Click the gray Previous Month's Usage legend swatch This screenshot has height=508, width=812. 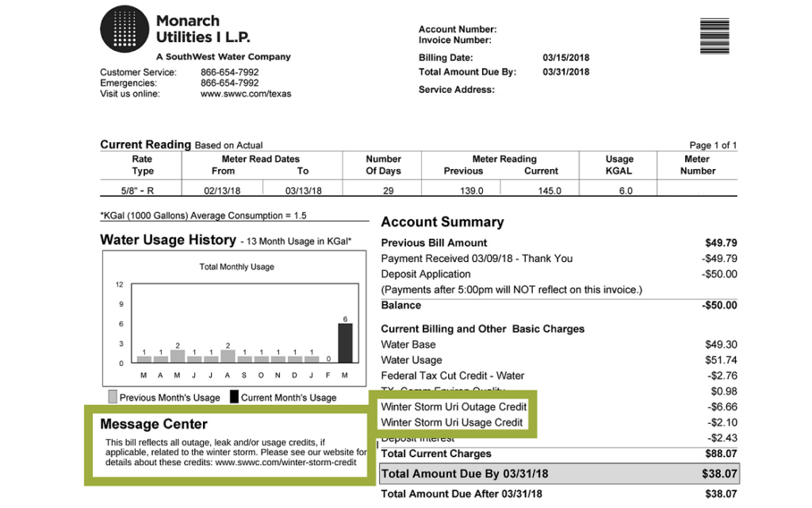click(113, 397)
